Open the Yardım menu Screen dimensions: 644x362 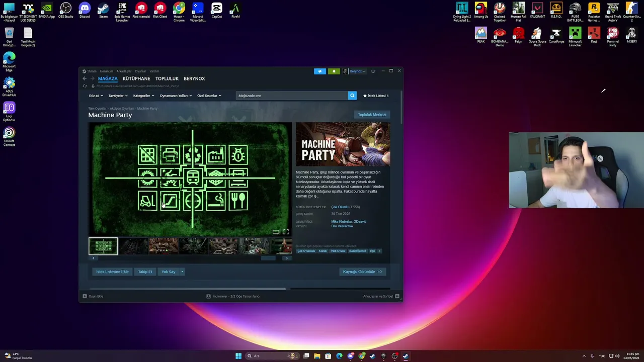(154, 71)
